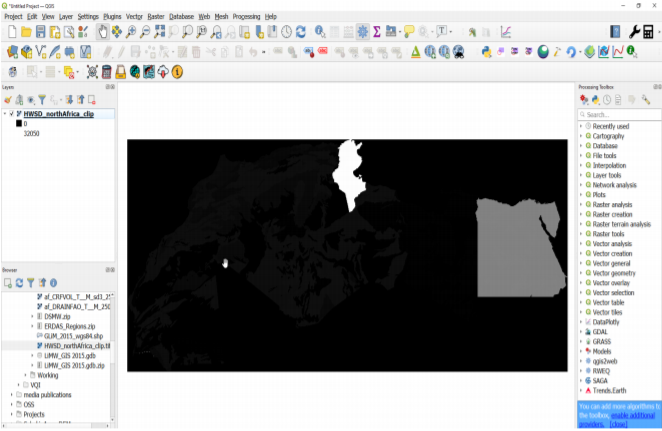Open the black calculator toolbar icon
This screenshot has width=662, height=431.
[x=648, y=32]
